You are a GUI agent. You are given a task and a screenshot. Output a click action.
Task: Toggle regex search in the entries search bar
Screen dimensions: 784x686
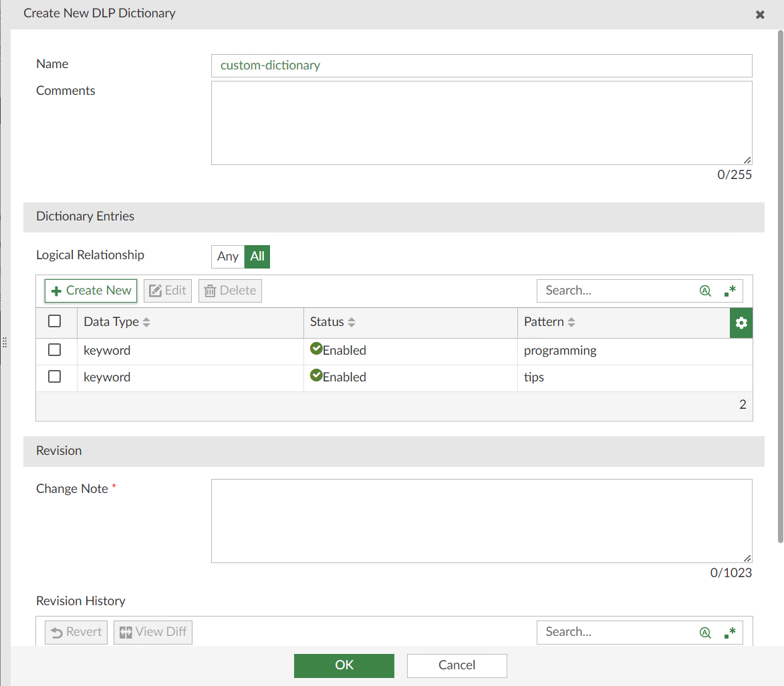(x=729, y=291)
